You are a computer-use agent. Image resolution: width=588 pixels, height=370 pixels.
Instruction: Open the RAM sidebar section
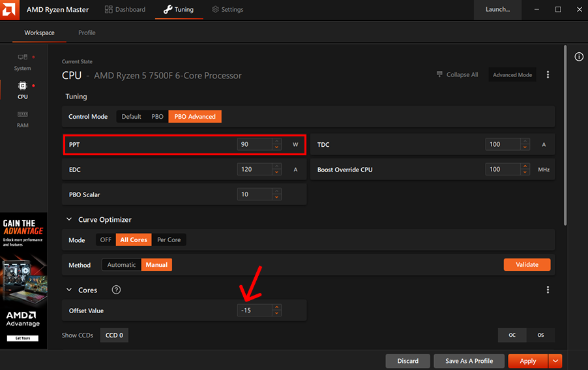click(23, 119)
